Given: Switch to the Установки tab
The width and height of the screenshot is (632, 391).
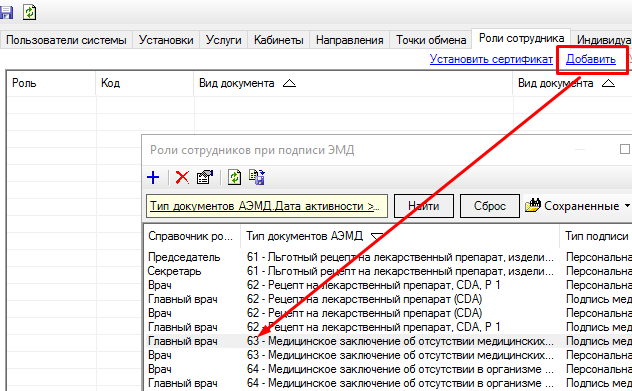Looking at the screenshot, I should (x=166, y=40).
